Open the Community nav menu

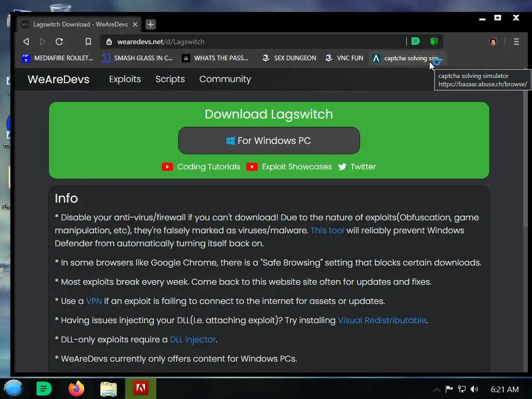pos(225,79)
